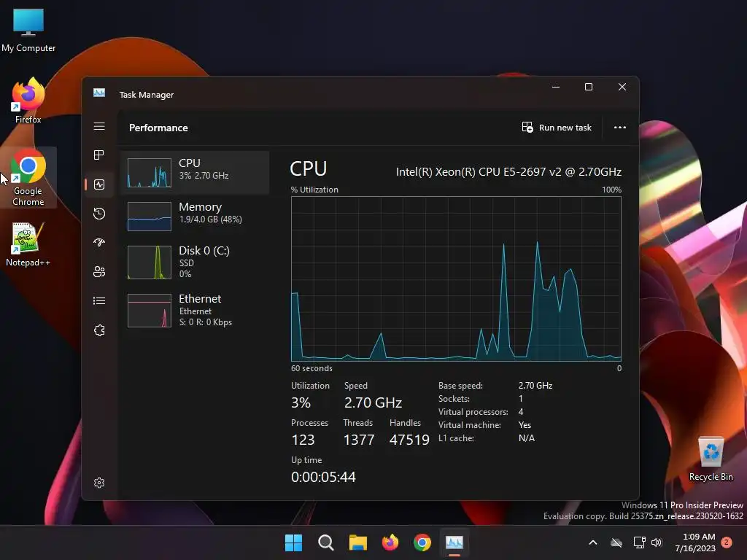Click the CPU mini graph thumbnail
The image size is (747, 560).
pos(150,172)
